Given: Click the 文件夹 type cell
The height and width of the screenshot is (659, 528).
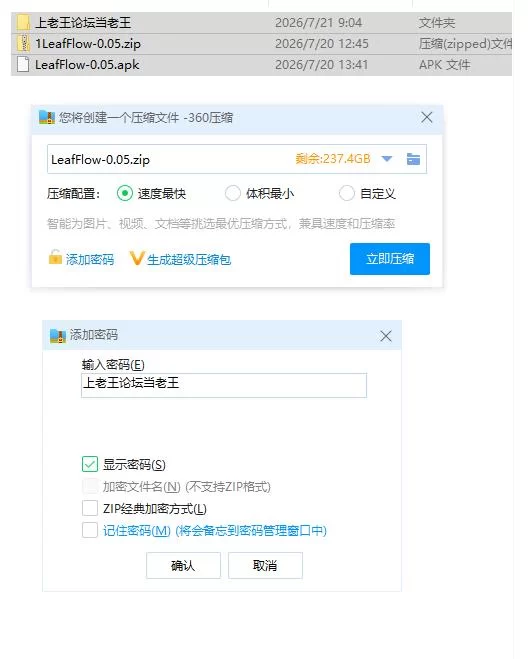Looking at the screenshot, I should 437,22.
